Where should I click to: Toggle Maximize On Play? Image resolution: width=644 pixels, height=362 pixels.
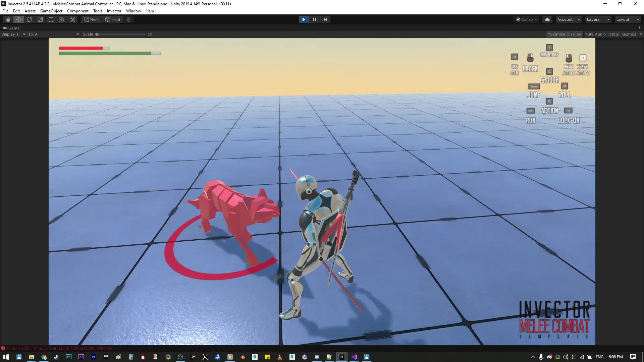click(x=564, y=34)
